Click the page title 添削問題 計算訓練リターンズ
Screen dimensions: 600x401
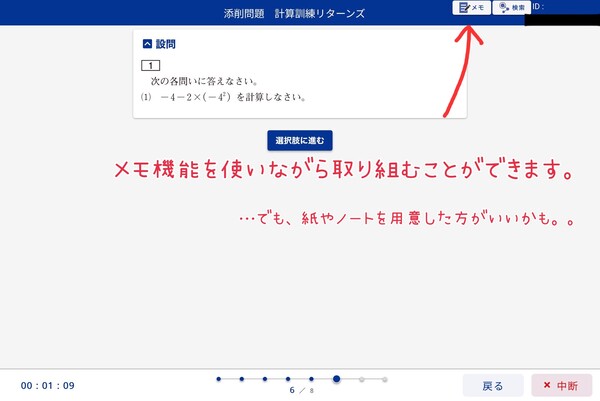[x=293, y=13]
